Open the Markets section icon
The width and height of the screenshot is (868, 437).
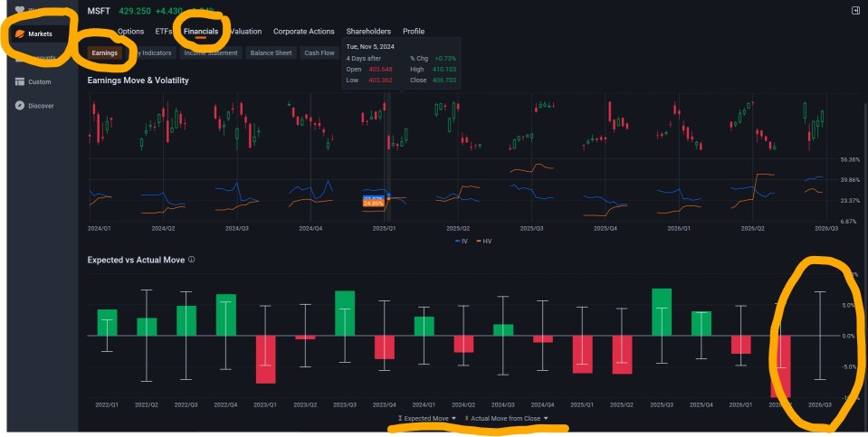20,33
